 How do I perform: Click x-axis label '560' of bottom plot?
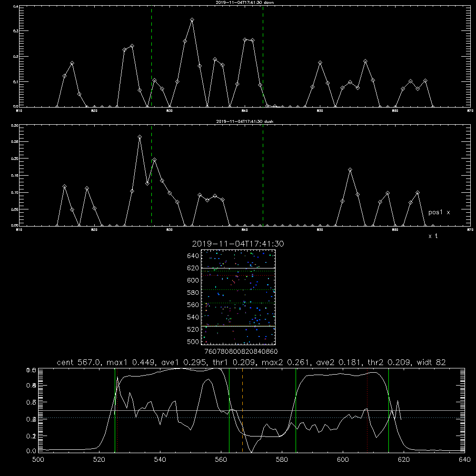point(221,460)
